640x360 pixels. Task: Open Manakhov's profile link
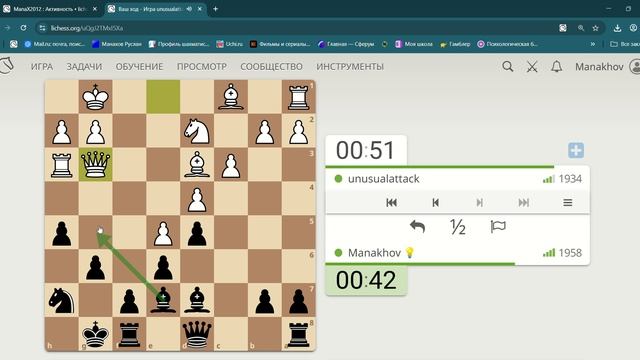(x=374, y=253)
